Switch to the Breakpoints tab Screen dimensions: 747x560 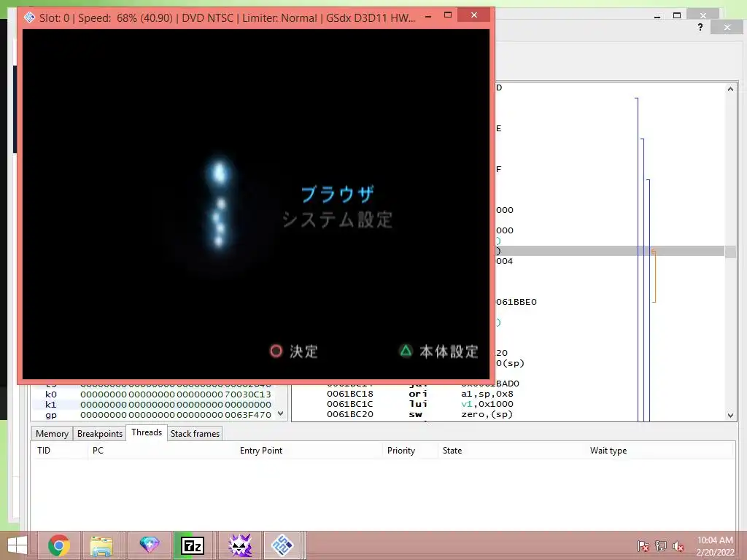point(99,434)
